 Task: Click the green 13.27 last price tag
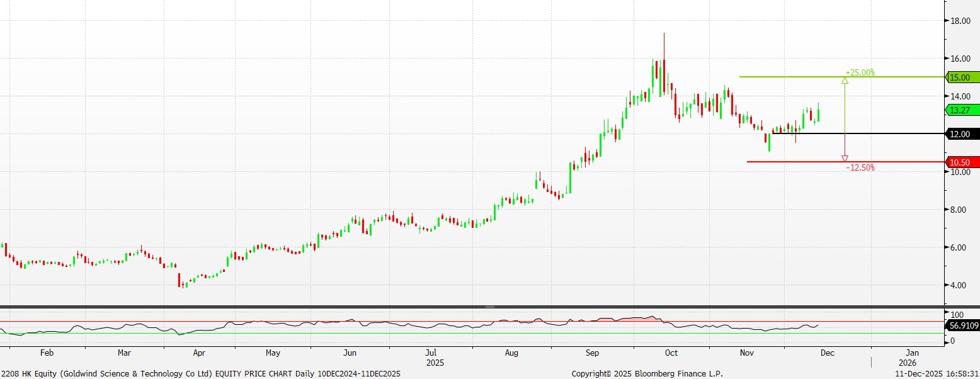(964, 110)
